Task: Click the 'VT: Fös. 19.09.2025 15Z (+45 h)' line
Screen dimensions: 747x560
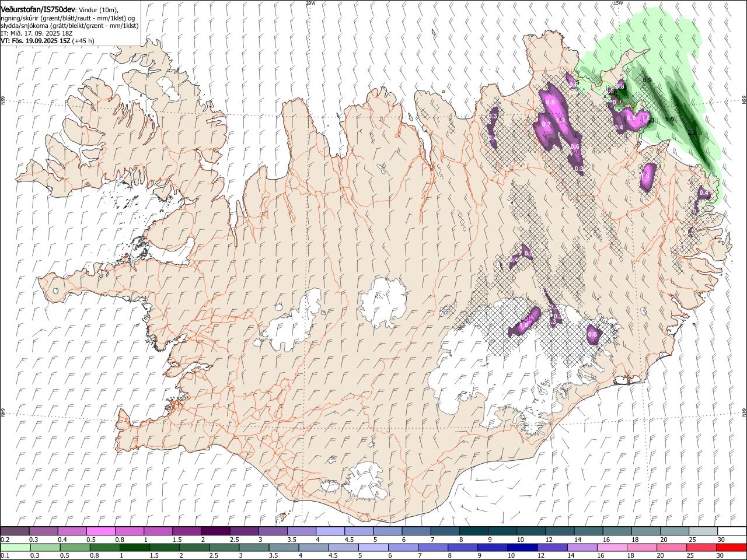Action: [x=47, y=41]
